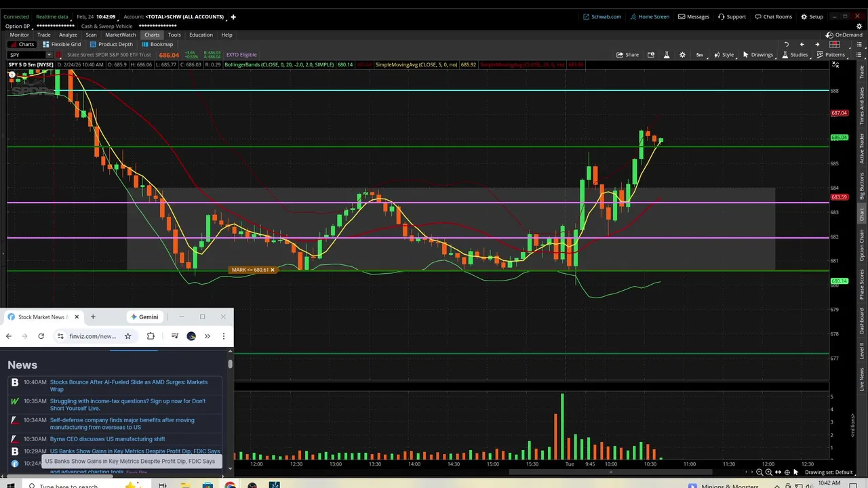868x488 pixels.
Task: Open the Windows Start button
Action: click(x=10, y=485)
